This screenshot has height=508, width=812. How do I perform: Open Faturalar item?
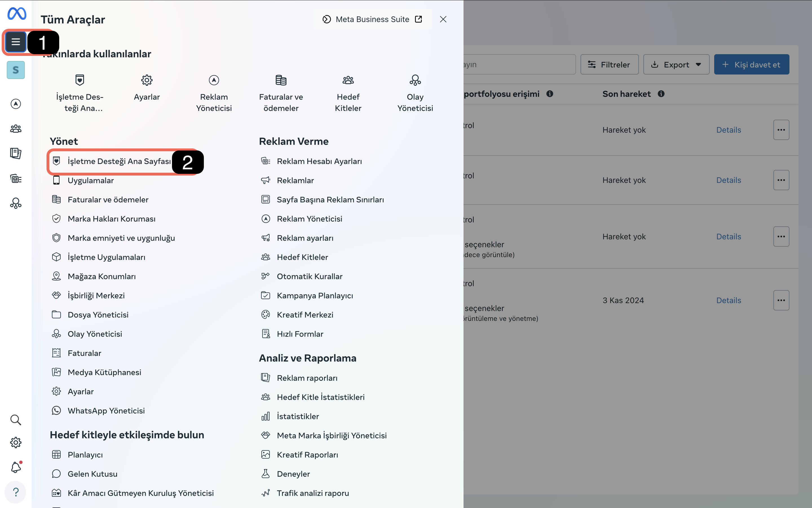click(x=77, y=353)
